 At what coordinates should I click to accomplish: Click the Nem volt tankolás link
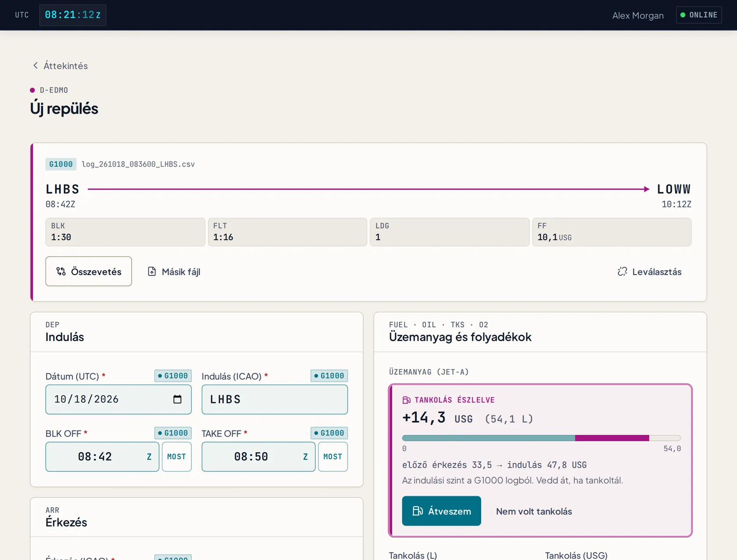(534, 511)
